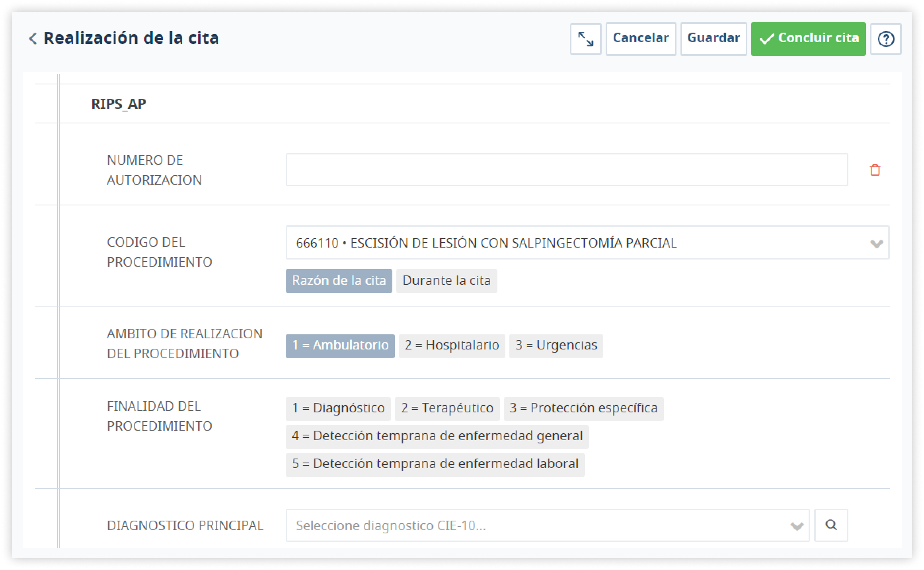The height and width of the screenshot is (570, 924).
Task: Open the DIAGNOSTICO PRINCIPAL CIE-10 dropdown
Action: tap(548, 525)
